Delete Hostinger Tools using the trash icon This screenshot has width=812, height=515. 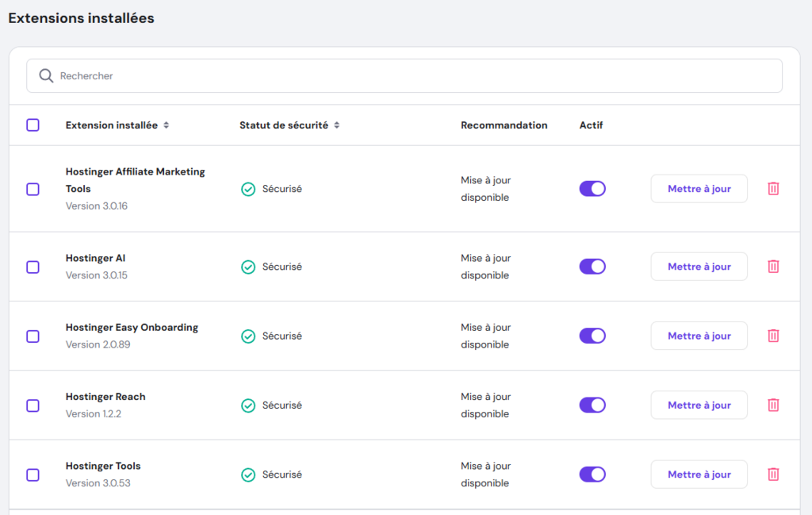[773, 474]
